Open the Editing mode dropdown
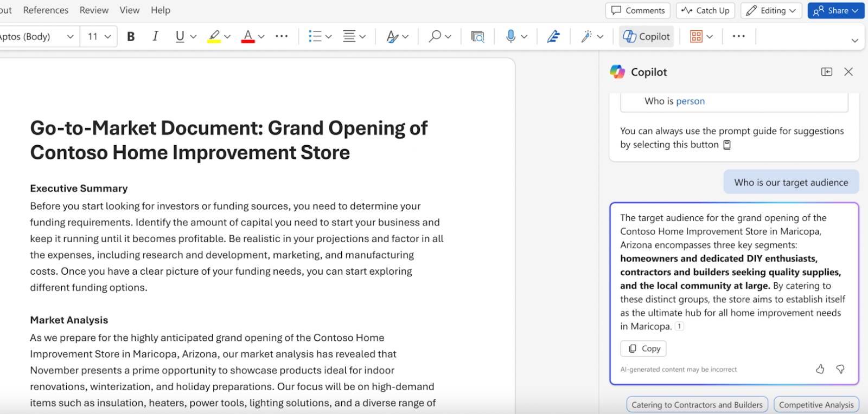868x414 pixels. point(771,10)
